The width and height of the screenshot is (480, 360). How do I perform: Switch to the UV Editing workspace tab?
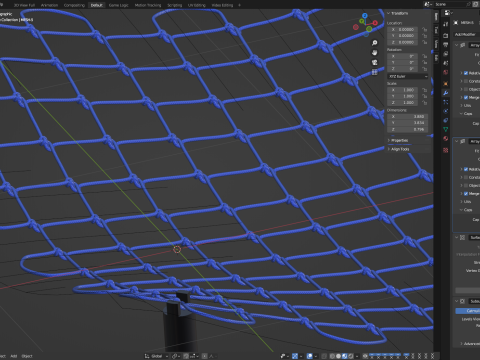point(197,5)
